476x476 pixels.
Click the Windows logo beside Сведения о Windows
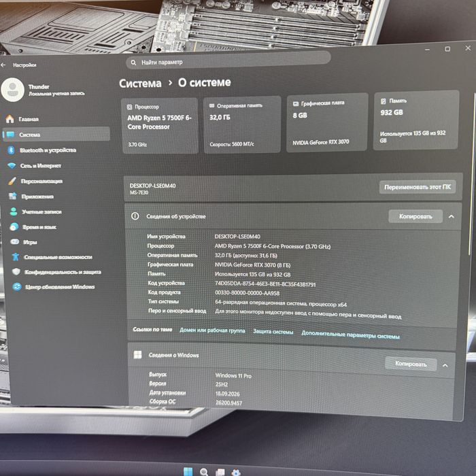(x=137, y=354)
